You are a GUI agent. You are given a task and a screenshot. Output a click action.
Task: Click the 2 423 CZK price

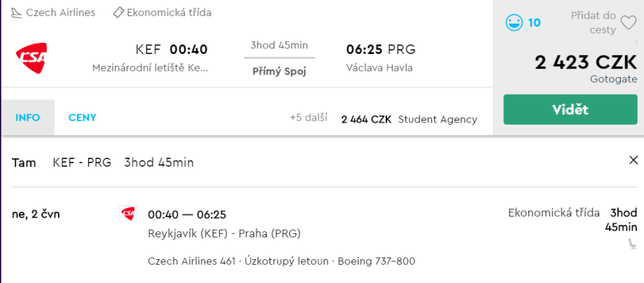point(585,62)
